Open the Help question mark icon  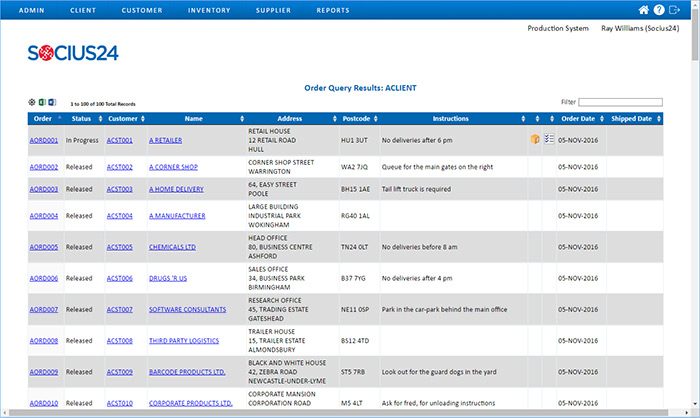coord(659,10)
